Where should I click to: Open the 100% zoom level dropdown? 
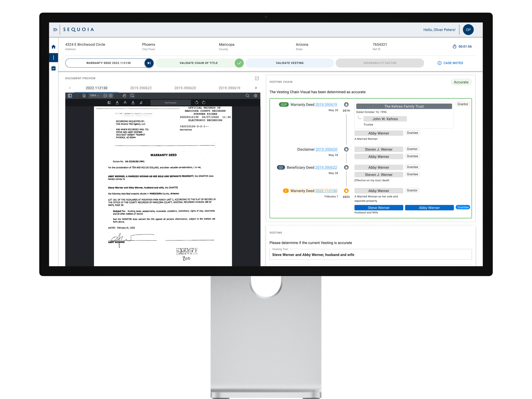[x=94, y=96]
